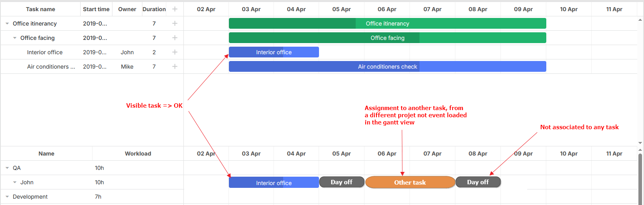Click Air conditioners task name in grid
The image size is (644, 205).
coord(51,67)
